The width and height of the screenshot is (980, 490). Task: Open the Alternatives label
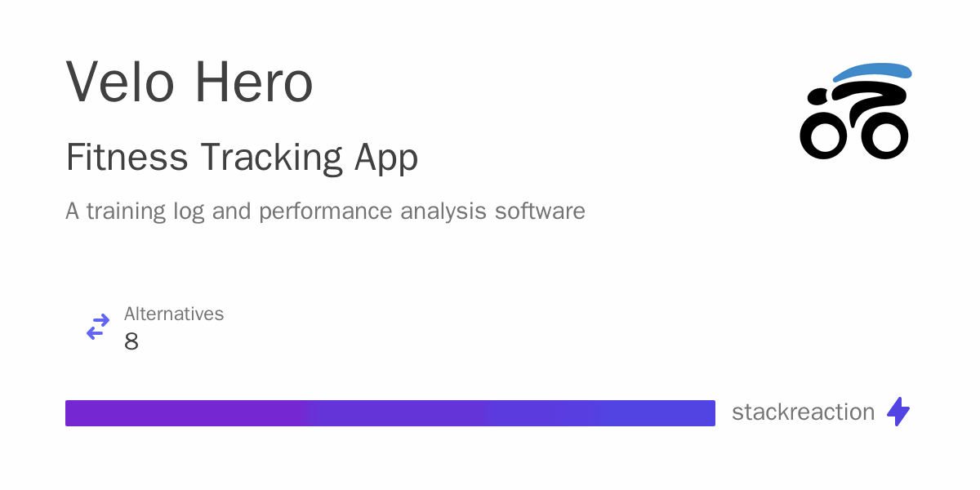174,314
